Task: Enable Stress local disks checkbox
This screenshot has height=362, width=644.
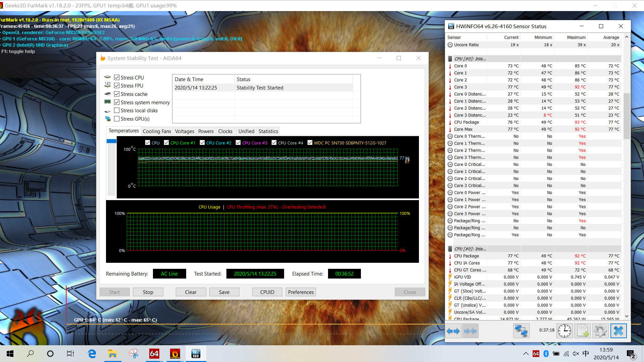Action: tap(117, 110)
